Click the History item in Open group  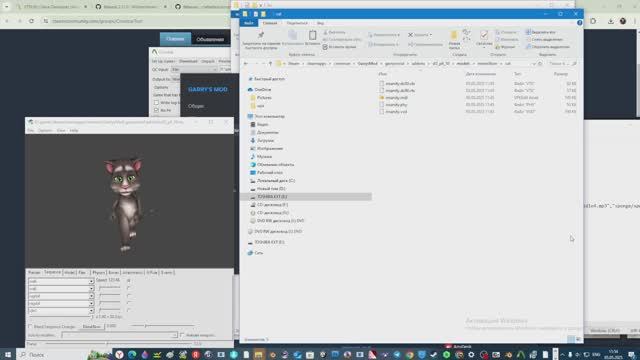coord(505,47)
